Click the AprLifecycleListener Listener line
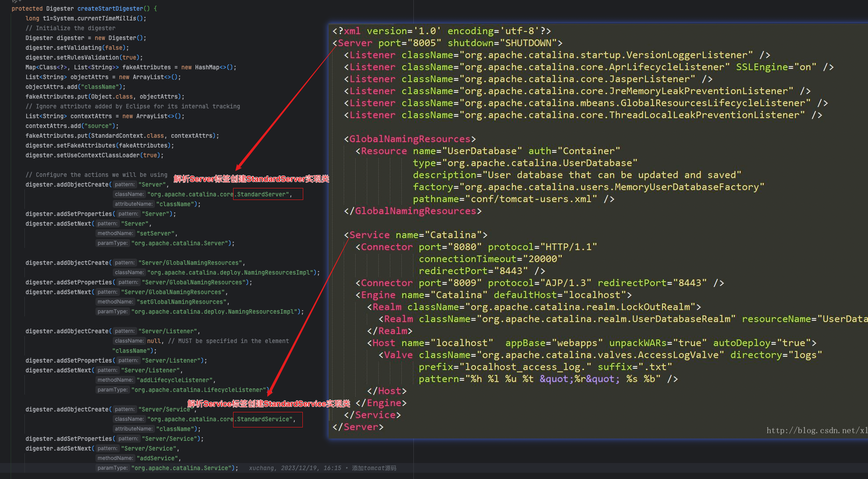This screenshot has height=479, width=868. [589, 67]
